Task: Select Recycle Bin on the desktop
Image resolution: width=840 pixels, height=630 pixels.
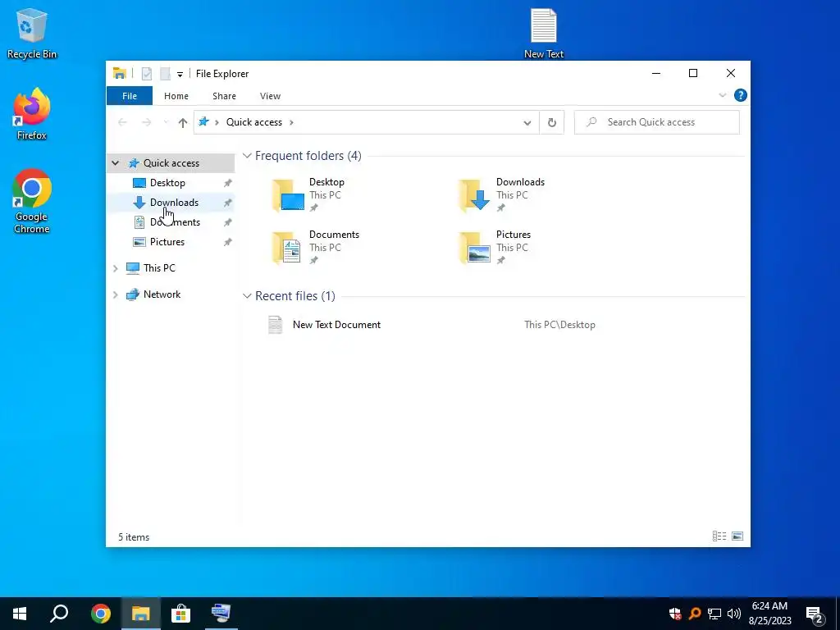Action: (32, 33)
